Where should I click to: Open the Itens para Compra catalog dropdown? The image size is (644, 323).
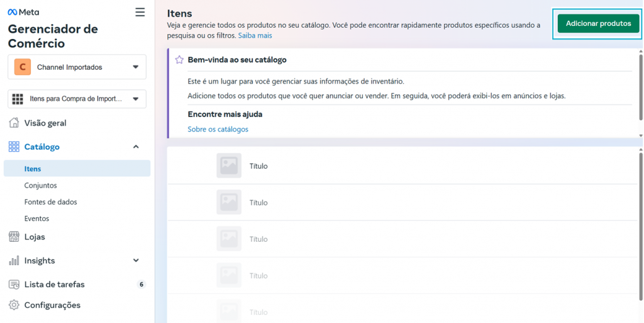click(x=77, y=99)
